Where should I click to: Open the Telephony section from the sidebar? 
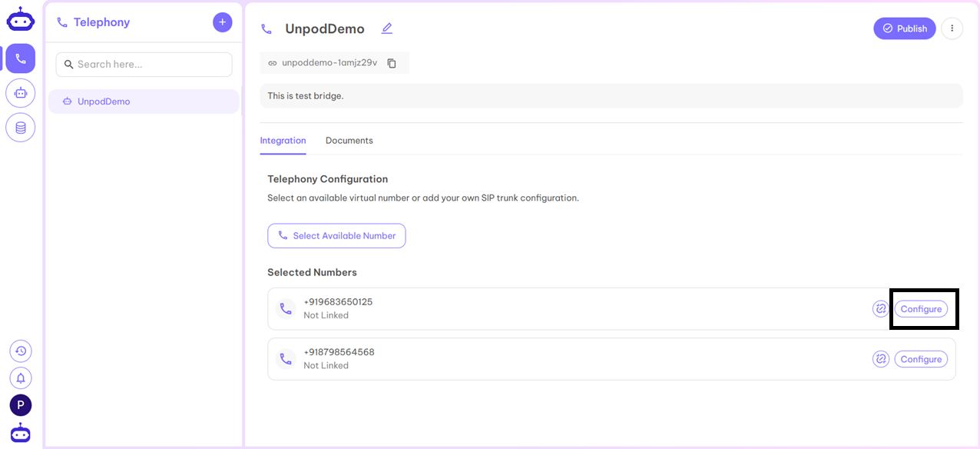tap(19, 58)
